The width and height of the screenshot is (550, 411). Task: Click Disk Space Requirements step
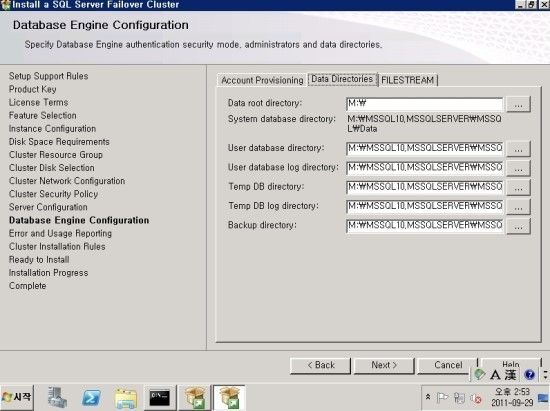59,142
